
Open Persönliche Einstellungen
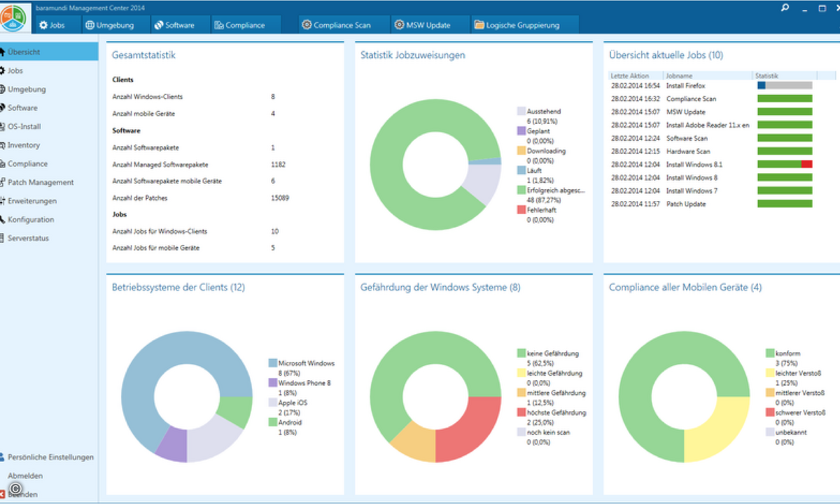[x=49, y=457]
